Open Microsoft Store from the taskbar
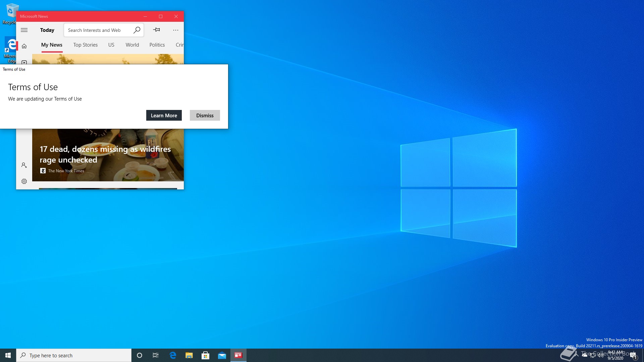 pyautogui.click(x=206, y=355)
